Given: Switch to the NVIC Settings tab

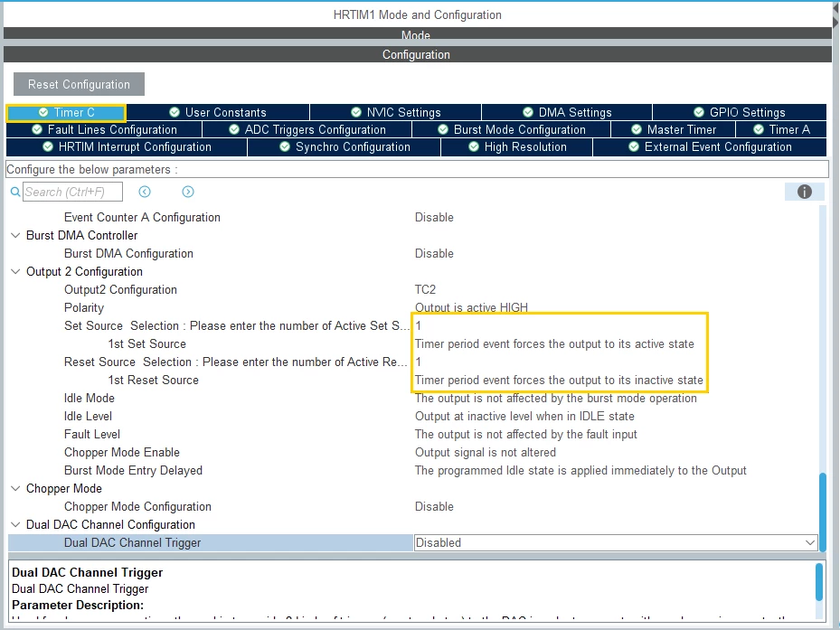Looking at the screenshot, I should point(395,112).
